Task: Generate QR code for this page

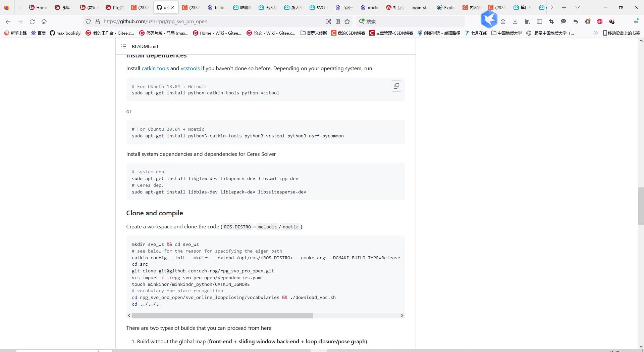Action: [328, 21]
